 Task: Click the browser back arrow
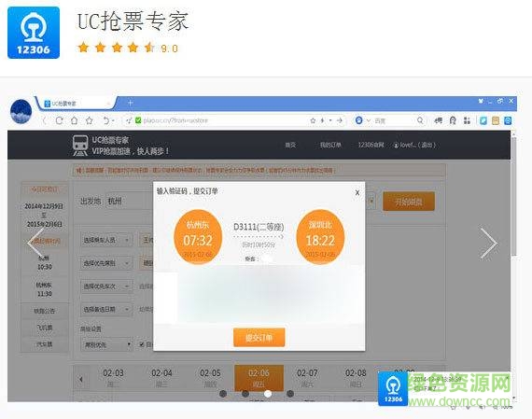44,120
